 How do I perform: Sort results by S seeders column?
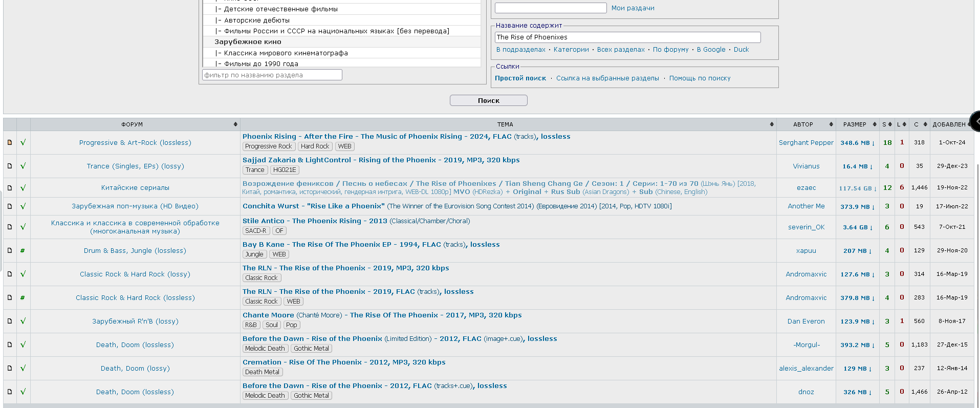click(x=886, y=124)
